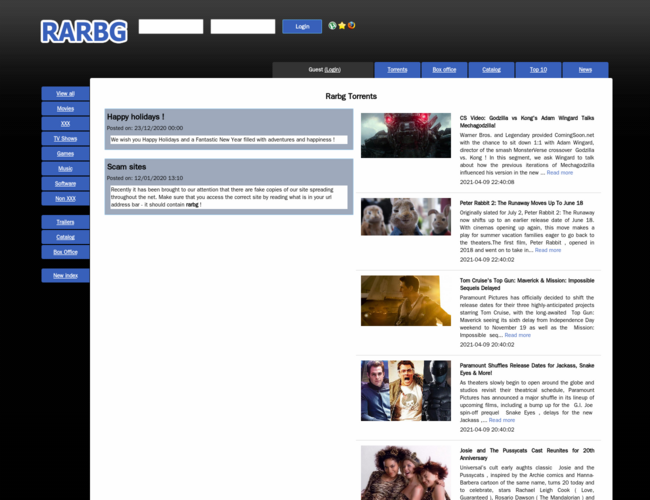Select Movies category in sidebar
650x500 pixels.
(65, 109)
